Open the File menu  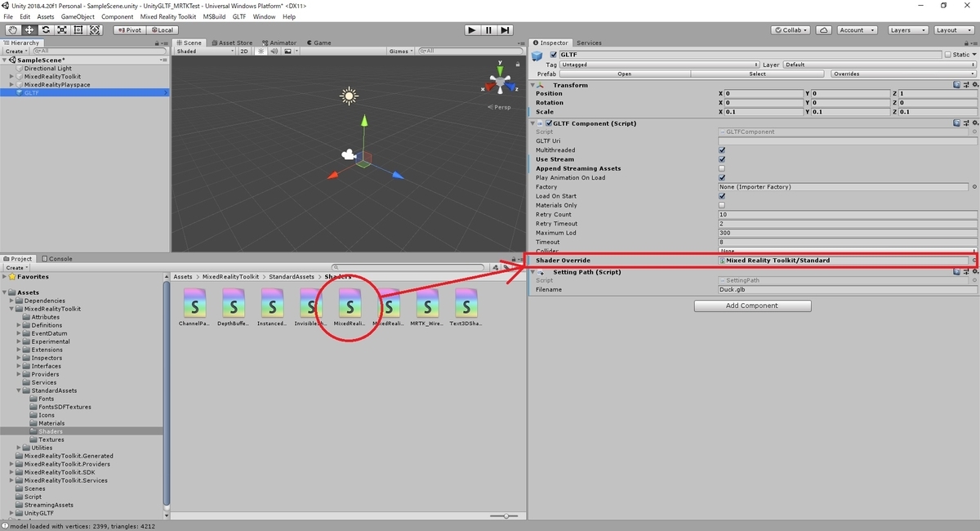coord(8,16)
